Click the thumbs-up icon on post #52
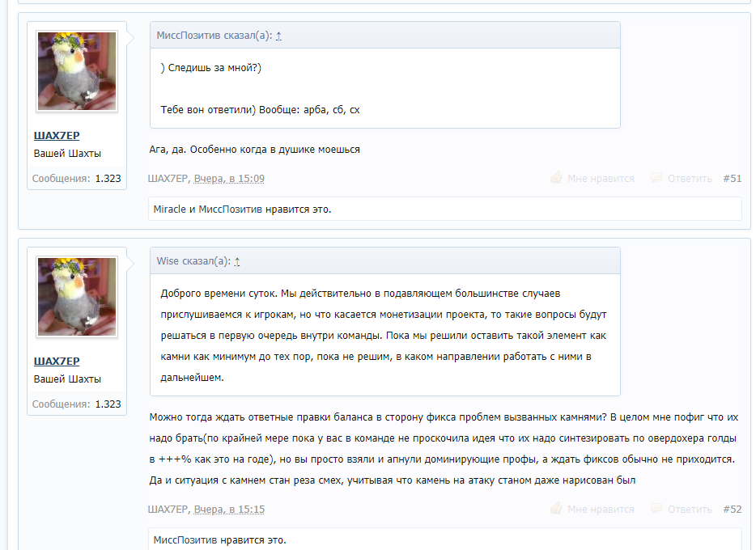Image resolution: width=756 pixels, height=550 pixels. coord(556,509)
